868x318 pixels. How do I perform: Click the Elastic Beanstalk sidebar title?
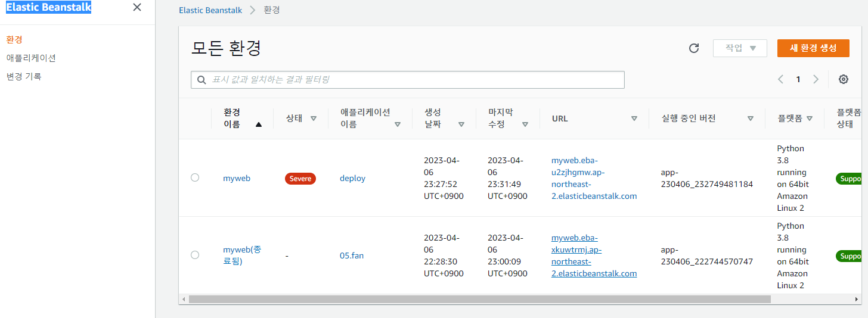[49, 7]
